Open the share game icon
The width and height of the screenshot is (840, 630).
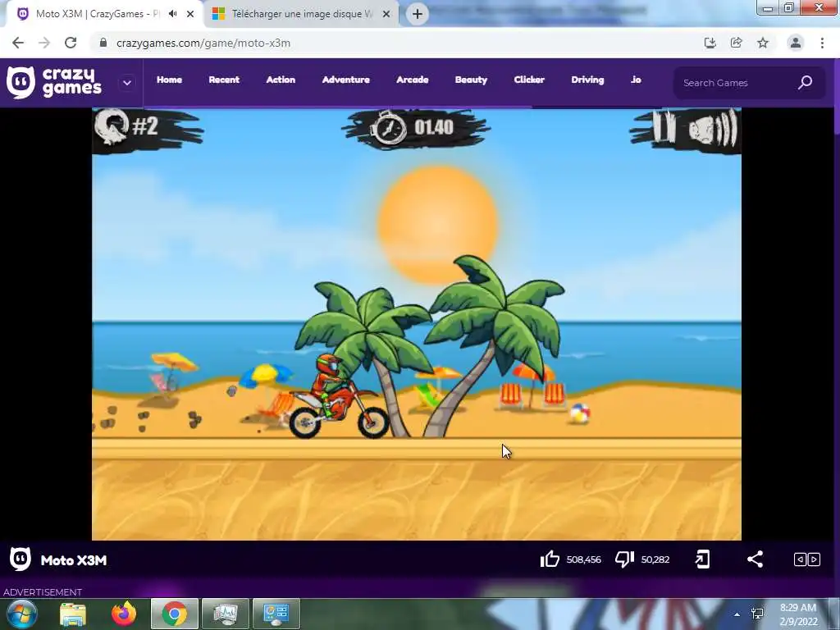[x=755, y=559]
